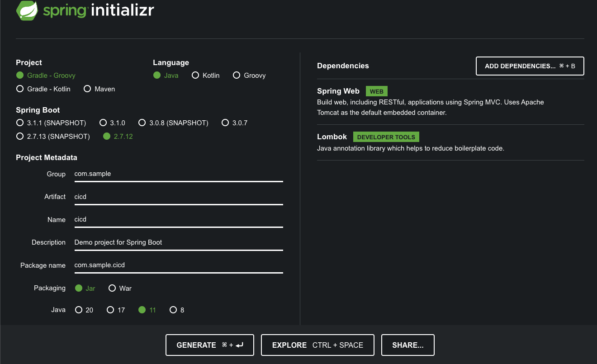The image size is (597, 364).
Task: Choose War packaging
Action: pos(120,288)
